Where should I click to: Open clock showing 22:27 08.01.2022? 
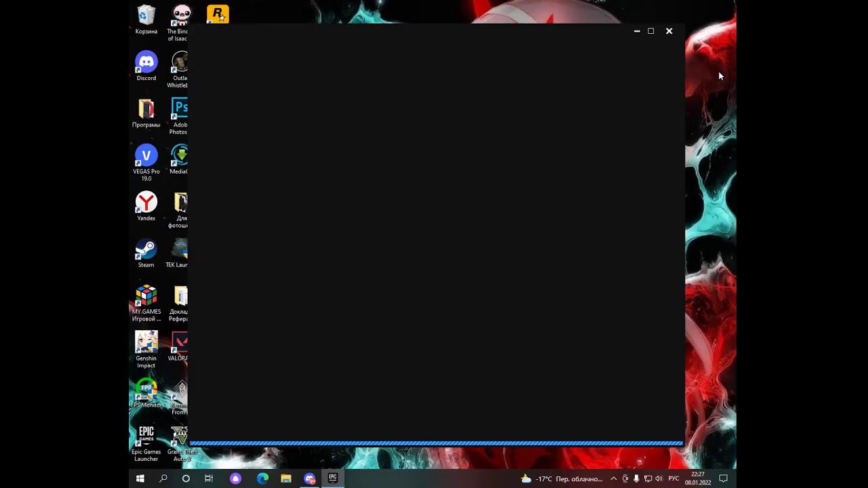pyautogui.click(x=698, y=479)
